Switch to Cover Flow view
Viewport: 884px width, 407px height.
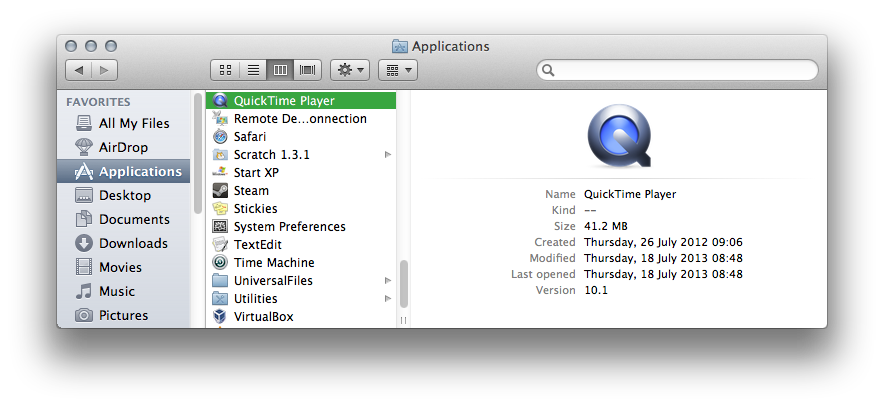[x=308, y=70]
